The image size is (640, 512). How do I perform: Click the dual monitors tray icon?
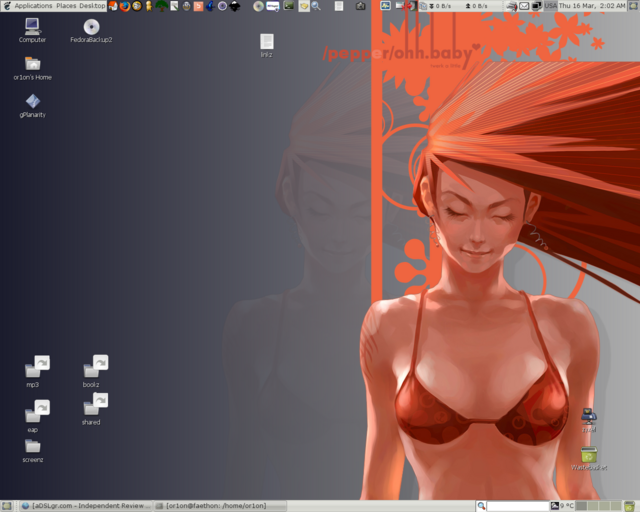point(537,6)
